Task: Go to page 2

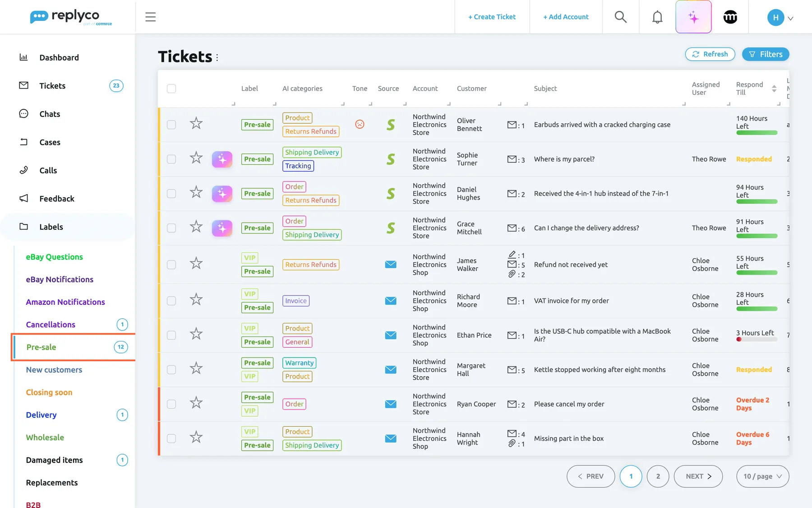Action: coord(658,476)
